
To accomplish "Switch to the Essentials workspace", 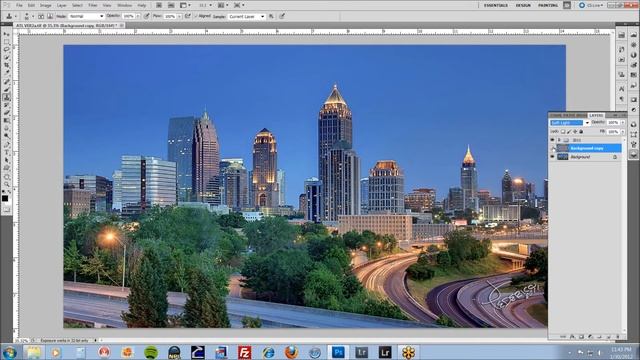I will pos(496,5).
